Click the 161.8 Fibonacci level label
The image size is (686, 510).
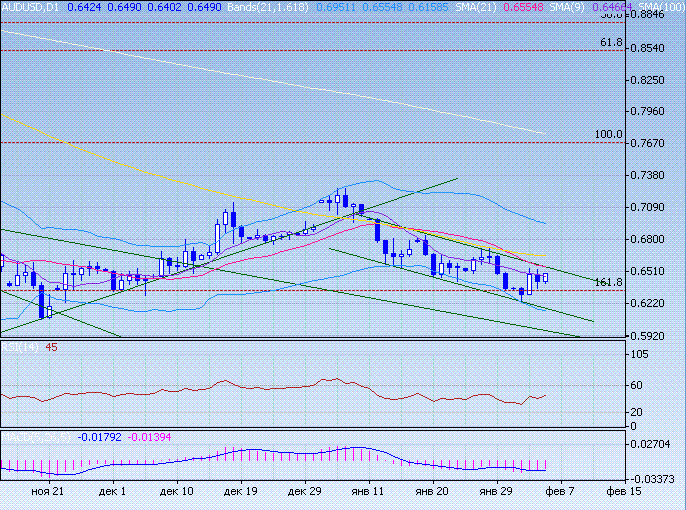[608, 283]
